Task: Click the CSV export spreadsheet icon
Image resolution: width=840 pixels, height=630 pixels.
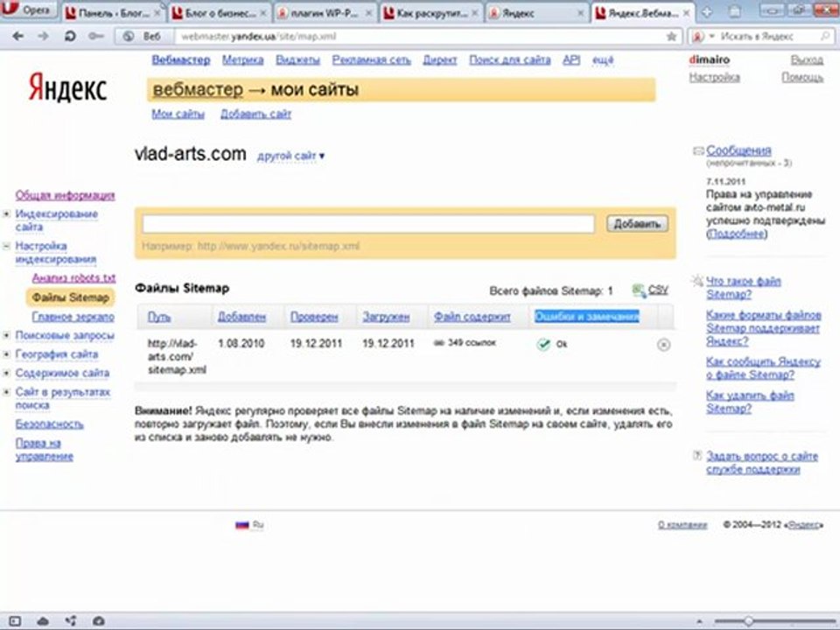Action: click(639, 290)
